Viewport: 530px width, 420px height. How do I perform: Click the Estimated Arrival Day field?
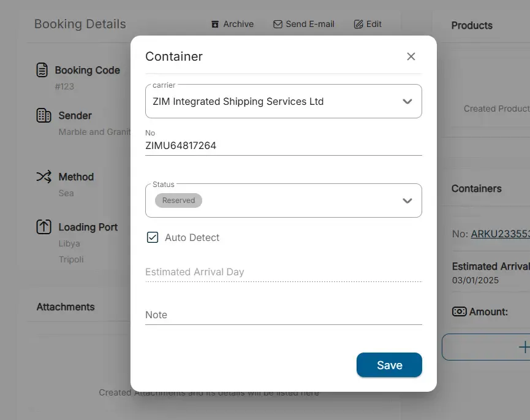284,272
